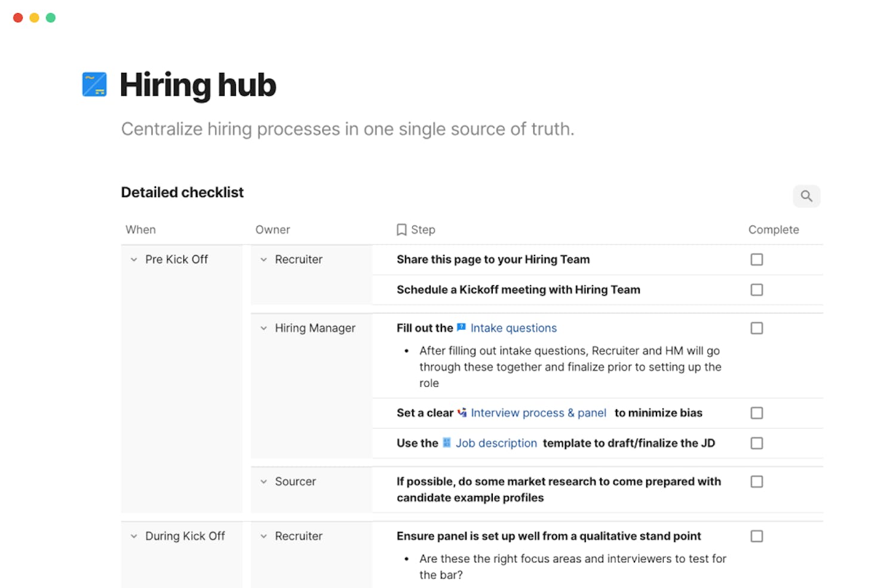Collapse the Sourcer owner group

263,482
